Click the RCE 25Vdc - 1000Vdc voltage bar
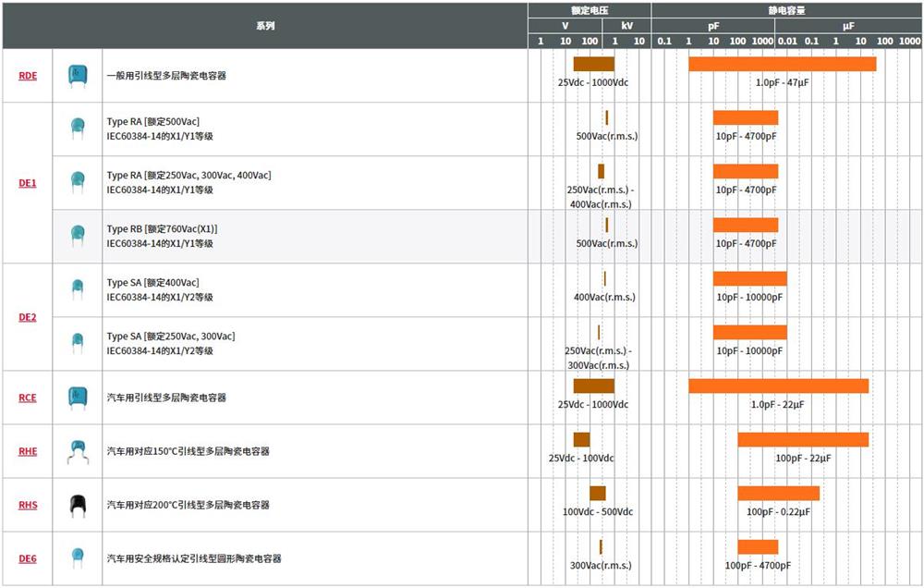 pyautogui.click(x=593, y=386)
